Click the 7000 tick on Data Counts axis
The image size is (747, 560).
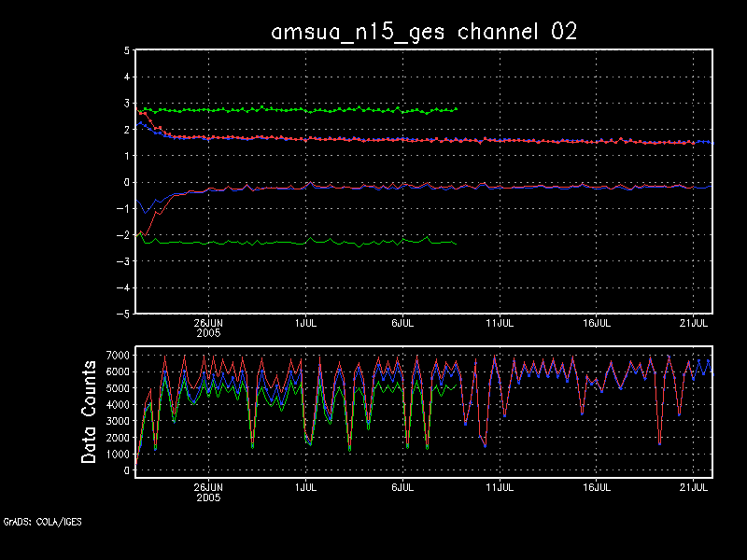pos(118,356)
